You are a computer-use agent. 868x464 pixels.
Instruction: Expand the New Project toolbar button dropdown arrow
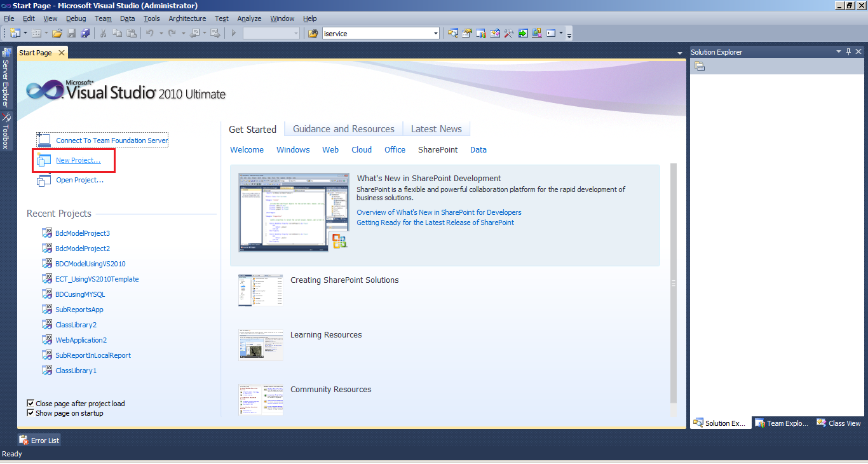pos(25,33)
